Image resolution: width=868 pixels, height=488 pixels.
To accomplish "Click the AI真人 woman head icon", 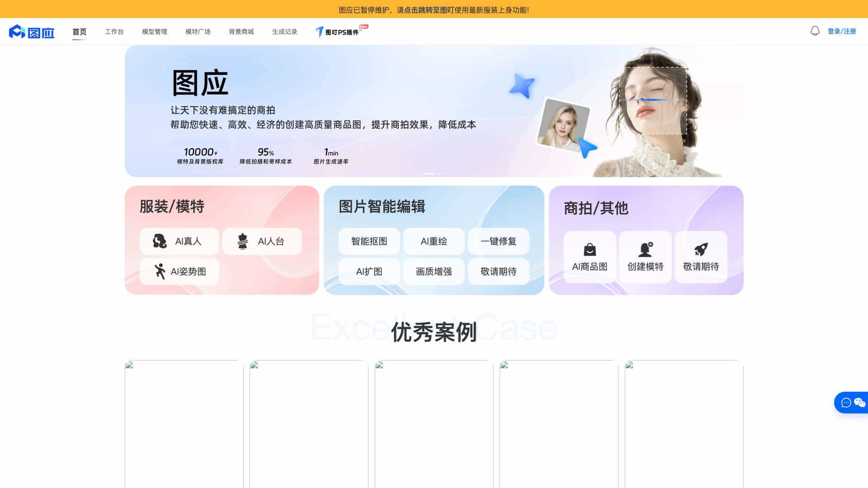I will [160, 241].
